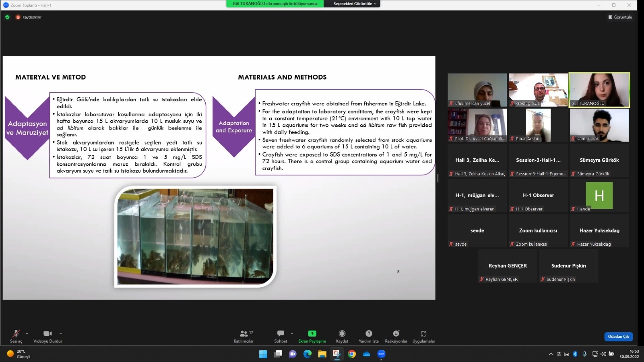Screen dimensions: 644x362
Task: Open OneDrive cloud icon in taskbar
Action: coord(367,354)
